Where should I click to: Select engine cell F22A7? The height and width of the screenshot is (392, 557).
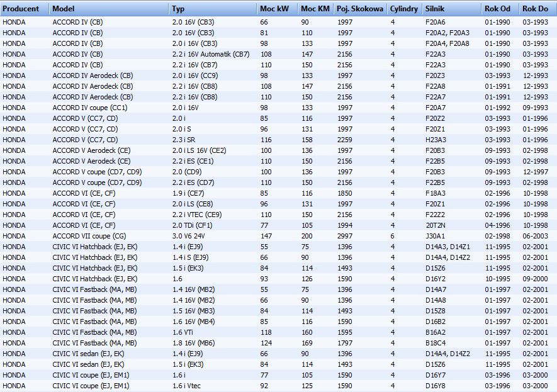click(435, 97)
